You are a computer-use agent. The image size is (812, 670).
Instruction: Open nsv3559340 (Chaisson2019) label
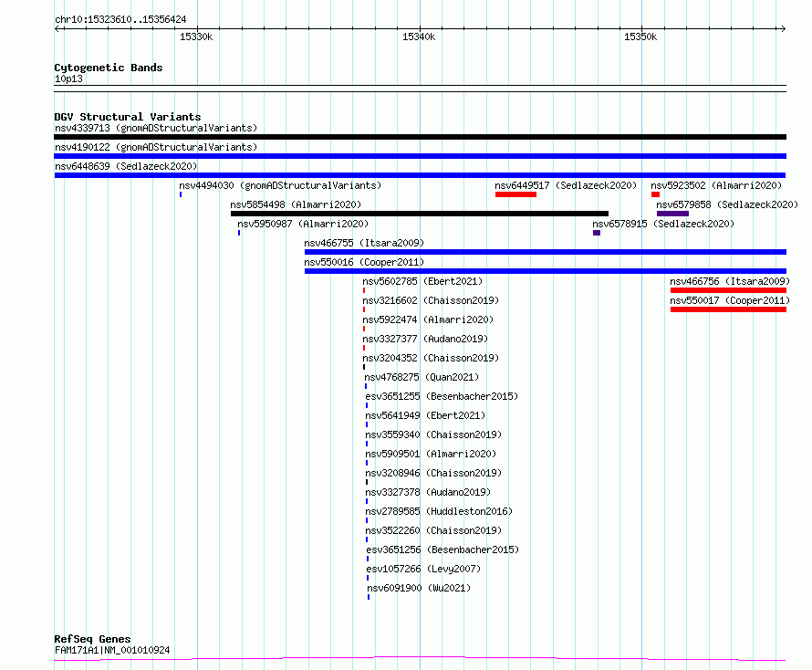pyautogui.click(x=433, y=434)
